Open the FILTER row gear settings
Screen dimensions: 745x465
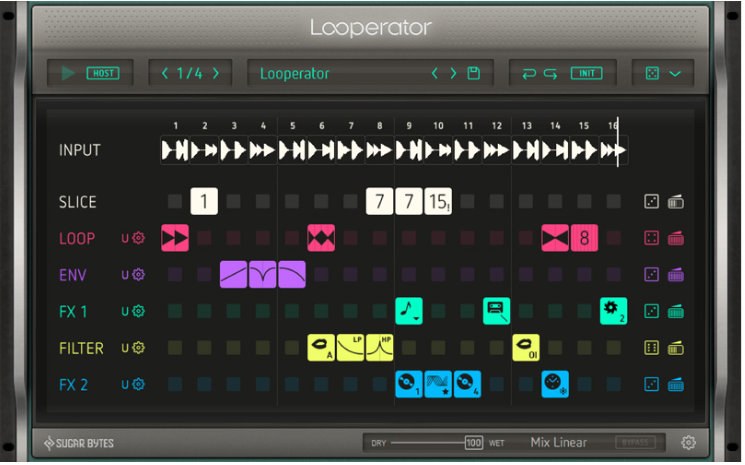pos(138,348)
